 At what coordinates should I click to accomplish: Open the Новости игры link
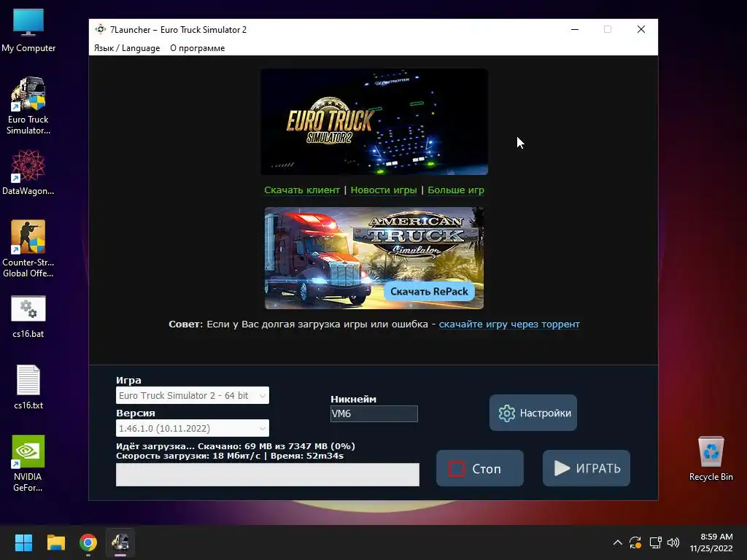tap(384, 190)
